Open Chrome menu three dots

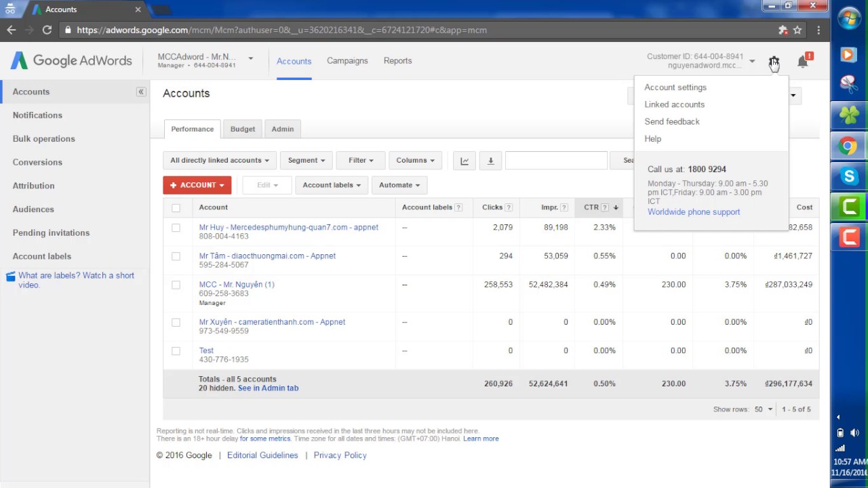[818, 30]
